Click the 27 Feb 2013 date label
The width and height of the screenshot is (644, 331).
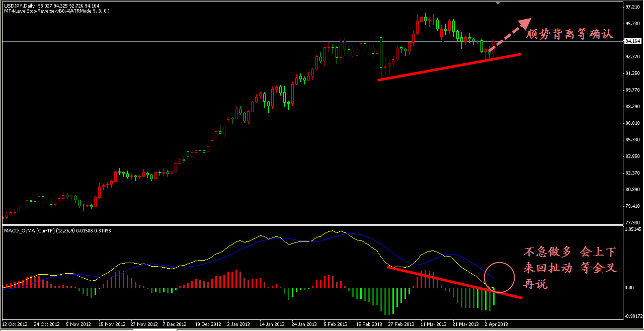tap(401, 324)
